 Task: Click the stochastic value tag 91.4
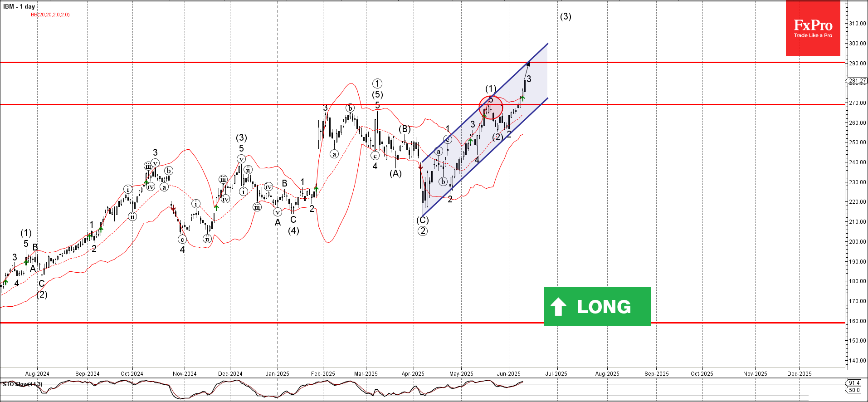854,383
